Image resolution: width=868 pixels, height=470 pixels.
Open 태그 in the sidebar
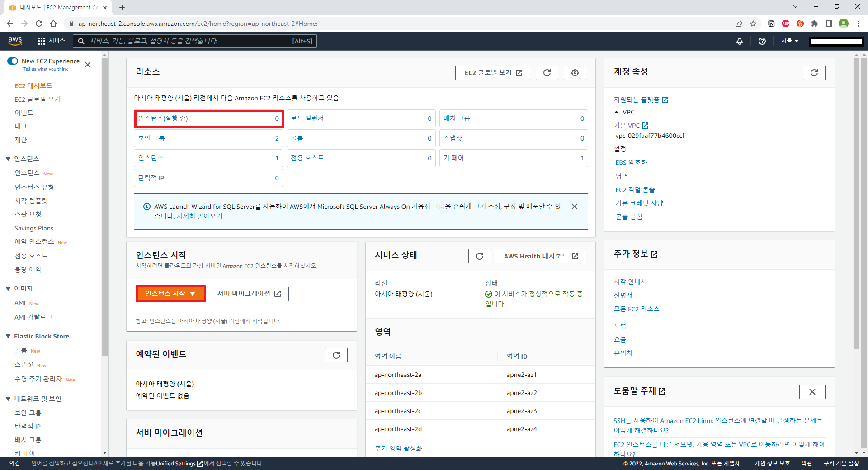pyautogui.click(x=21, y=126)
